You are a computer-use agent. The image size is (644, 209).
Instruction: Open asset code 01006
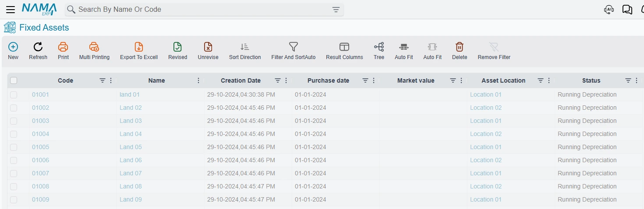click(x=40, y=160)
